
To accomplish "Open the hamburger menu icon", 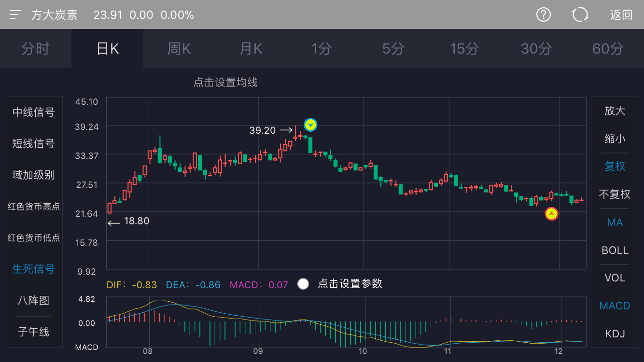I will coord(15,14).
